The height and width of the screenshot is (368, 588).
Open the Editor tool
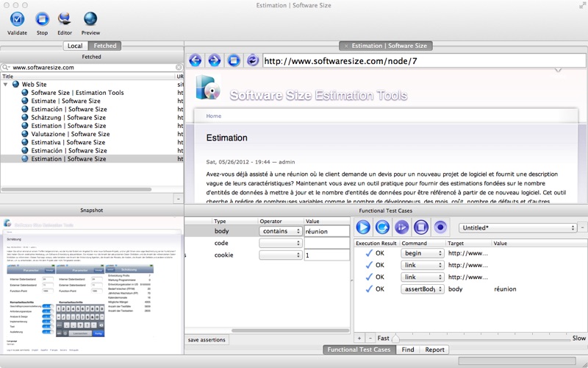(65, 20)
